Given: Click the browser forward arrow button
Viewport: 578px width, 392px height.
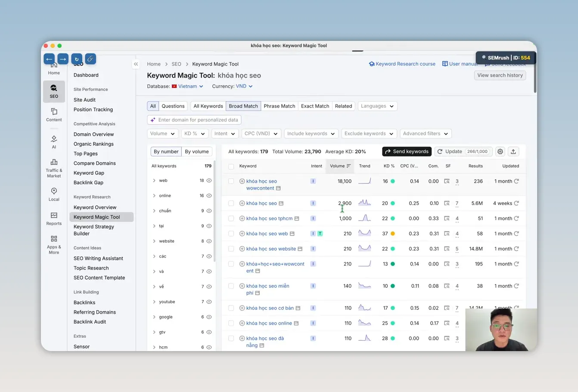Looking at the screenshot, I should click(x=63, y=59).
